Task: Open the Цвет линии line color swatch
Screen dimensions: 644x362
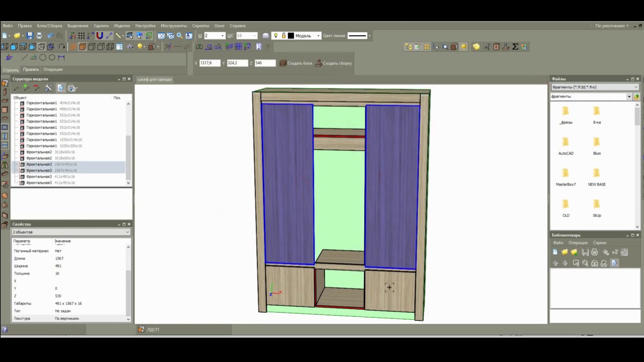Action: click(x=358, y=36)
